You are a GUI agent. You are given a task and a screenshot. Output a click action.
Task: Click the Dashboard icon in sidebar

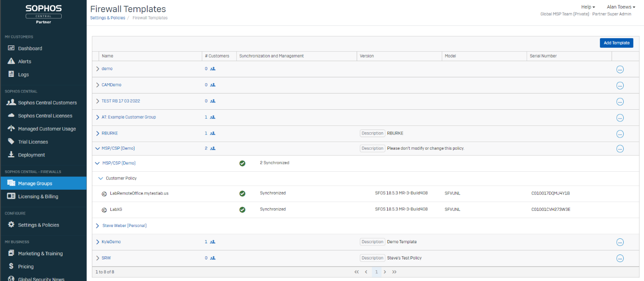click(x=11, y=48)
